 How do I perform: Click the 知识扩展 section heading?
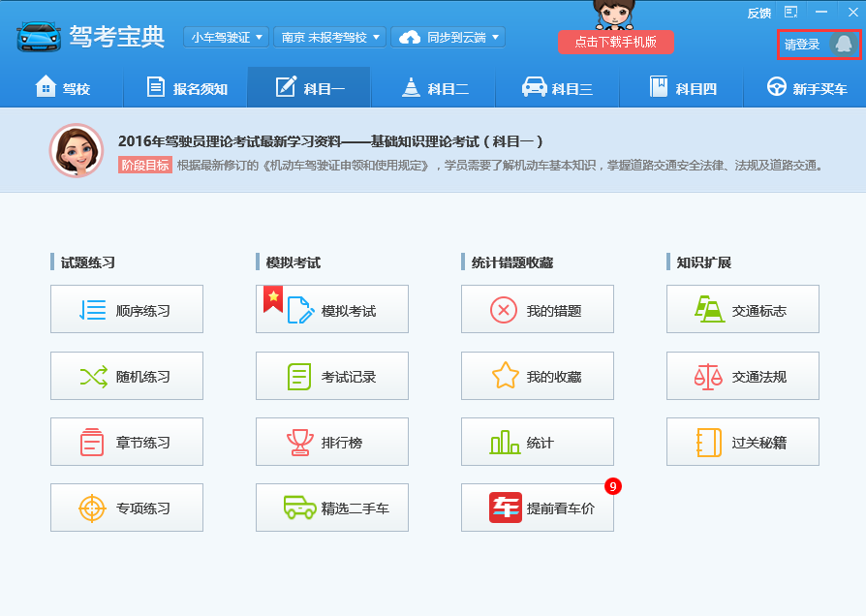pos(703,262)
